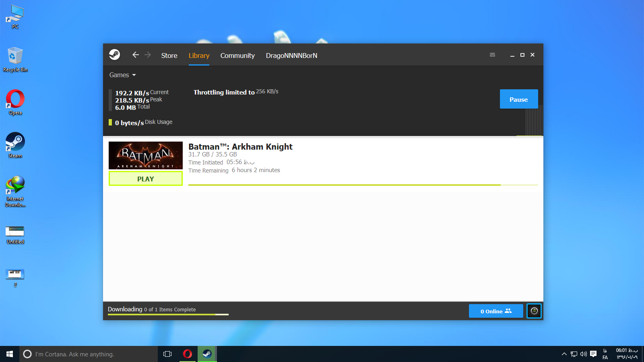644x362 pixels.
Task: Go forward using the right arrow
Action: tap(148, 55)
